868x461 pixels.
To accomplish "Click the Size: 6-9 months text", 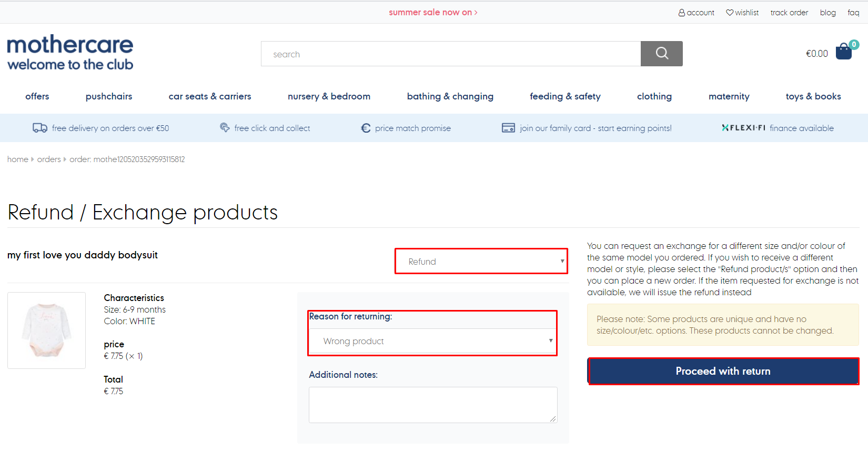I will 135,309.
